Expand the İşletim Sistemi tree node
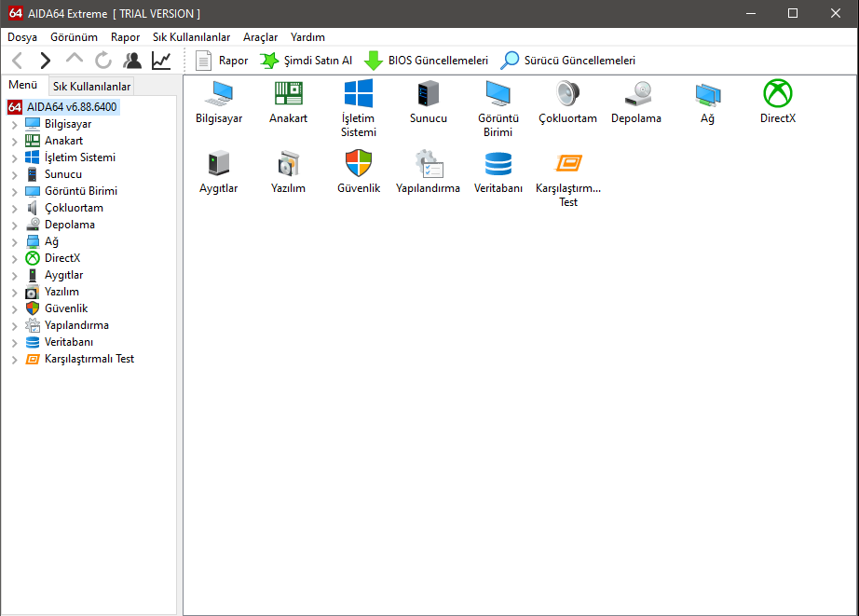859x616 pixels. pos(14,158)
